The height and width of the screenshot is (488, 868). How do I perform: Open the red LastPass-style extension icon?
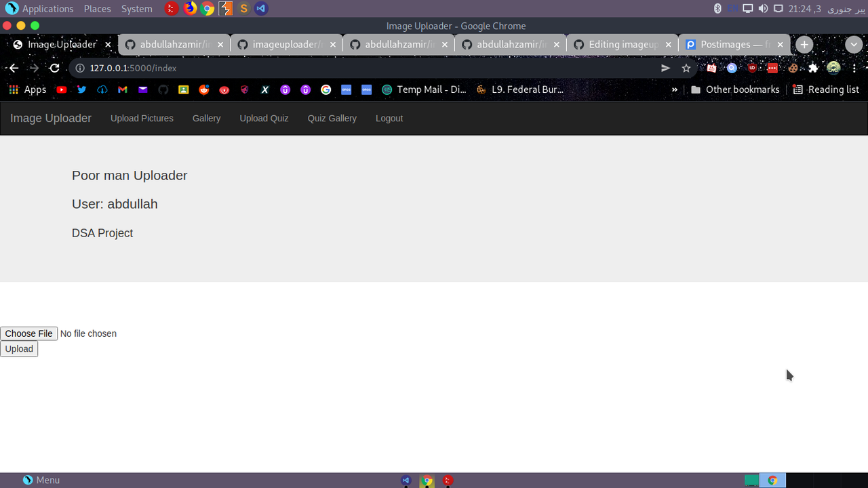point(772,68)
